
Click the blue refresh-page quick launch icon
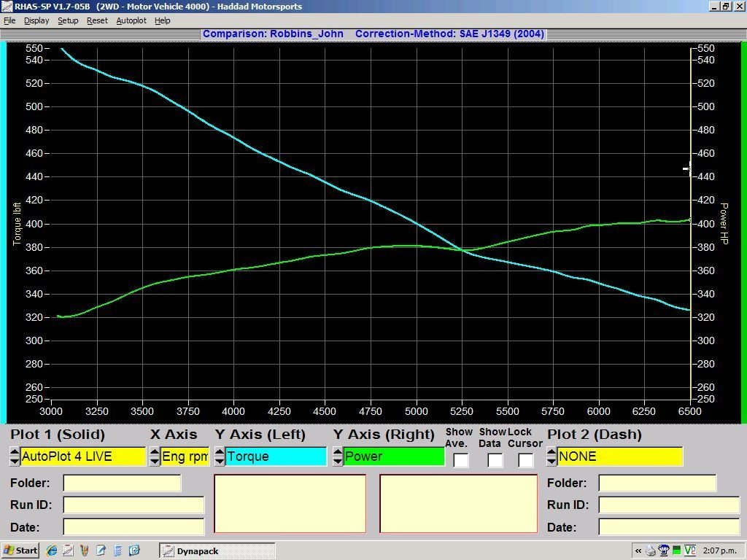click(x=134, y=551)
